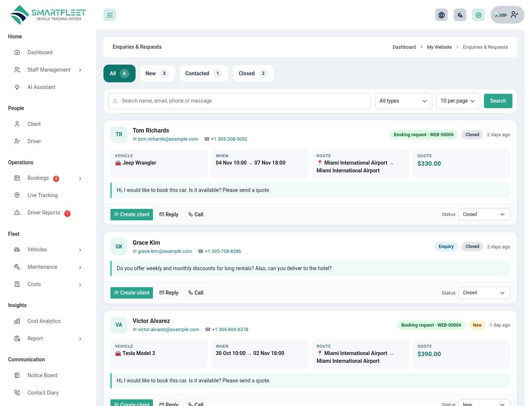Viewport: 532px width, 406px height.
Task: Click the Dashboard sidebar icon
Action: (x=17, y=52)
